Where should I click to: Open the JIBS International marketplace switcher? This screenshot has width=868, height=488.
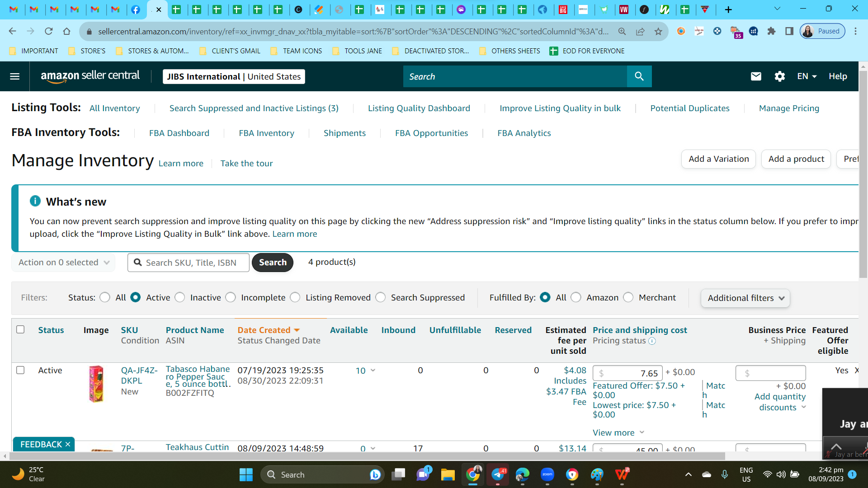coord(234,76)
